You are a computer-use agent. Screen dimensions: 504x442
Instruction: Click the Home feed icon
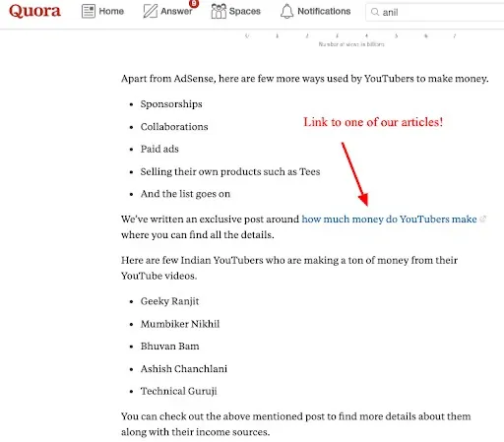(x=89, y=11)
